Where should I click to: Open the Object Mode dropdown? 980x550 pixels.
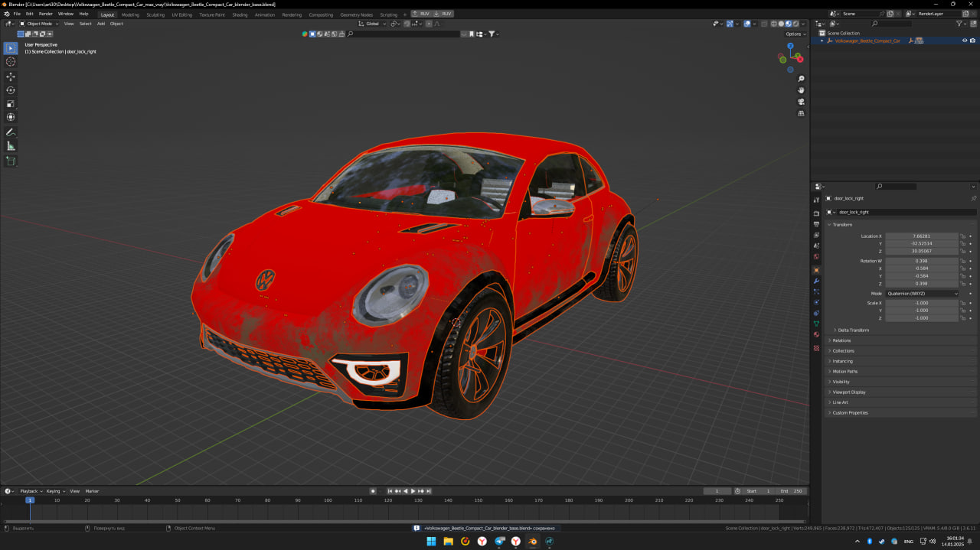(x=39, y=24)
